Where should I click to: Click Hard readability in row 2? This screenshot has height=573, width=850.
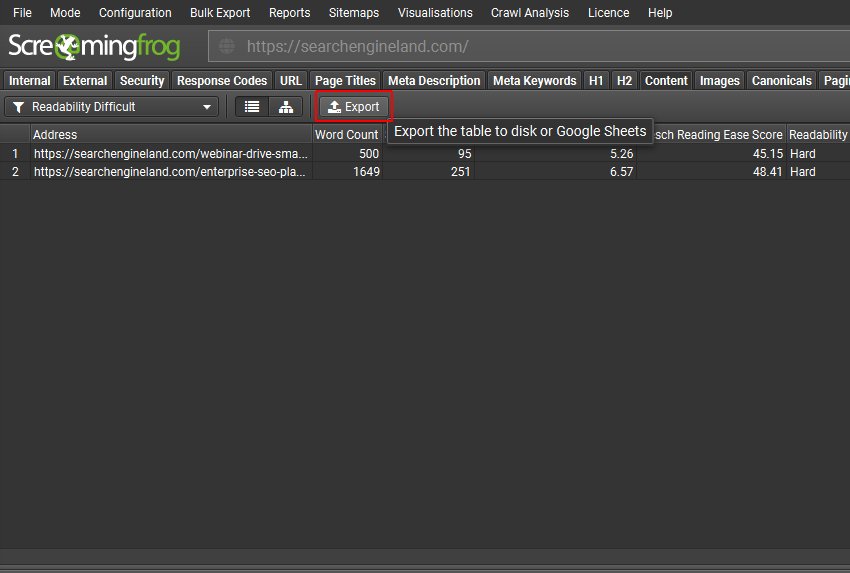(x=802, y=171)
